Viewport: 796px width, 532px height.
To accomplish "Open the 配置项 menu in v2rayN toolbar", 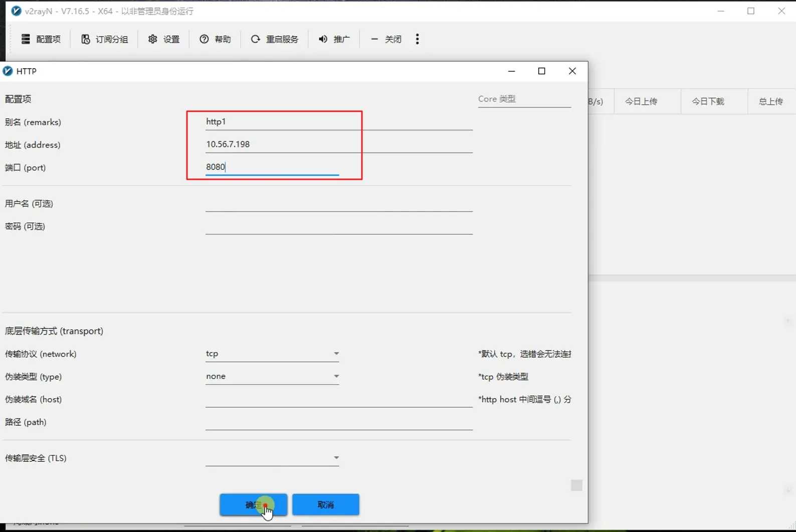I will click(x=41, y=39).
